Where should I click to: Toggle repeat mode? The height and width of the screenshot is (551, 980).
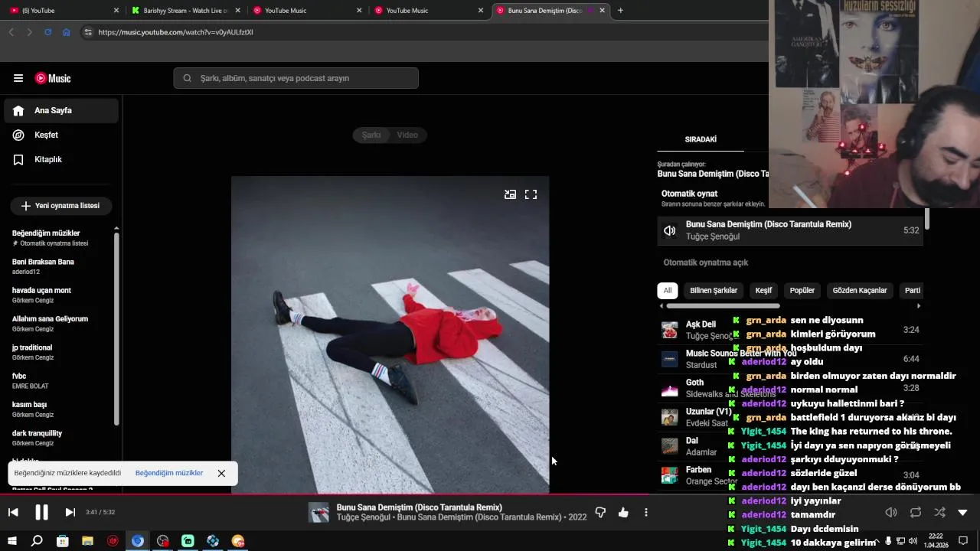916,512
